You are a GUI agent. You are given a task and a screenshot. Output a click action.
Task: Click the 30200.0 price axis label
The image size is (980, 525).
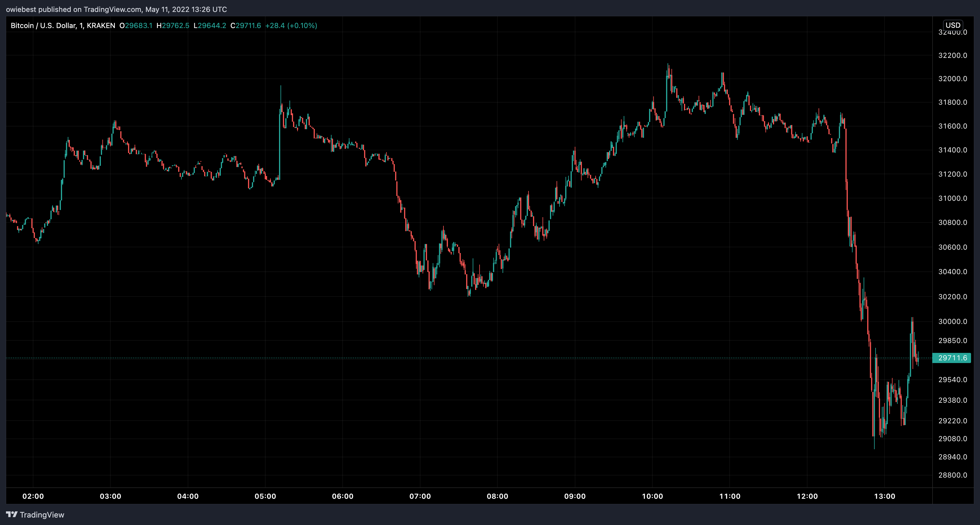(x=953, y=297)
